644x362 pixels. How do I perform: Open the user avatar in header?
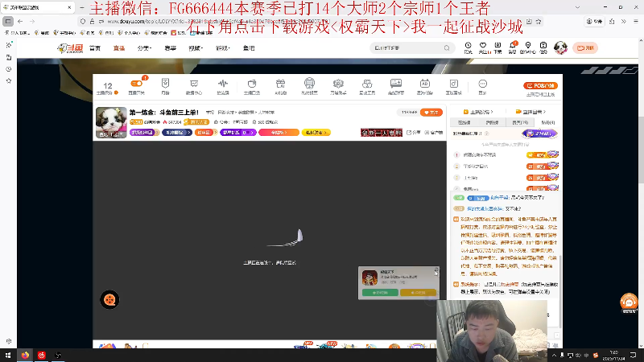(x=560, y=47)
